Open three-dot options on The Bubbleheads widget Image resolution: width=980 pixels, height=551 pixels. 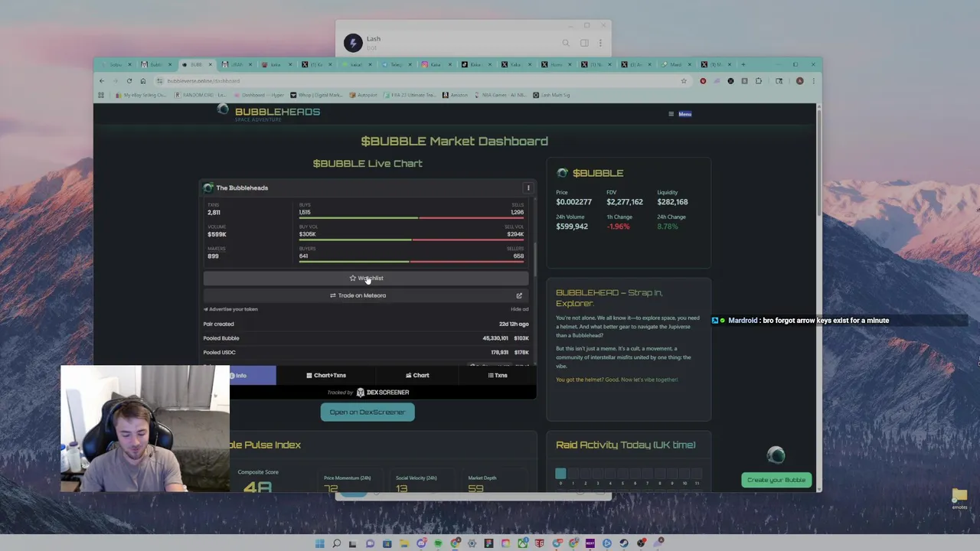point(528,187)
